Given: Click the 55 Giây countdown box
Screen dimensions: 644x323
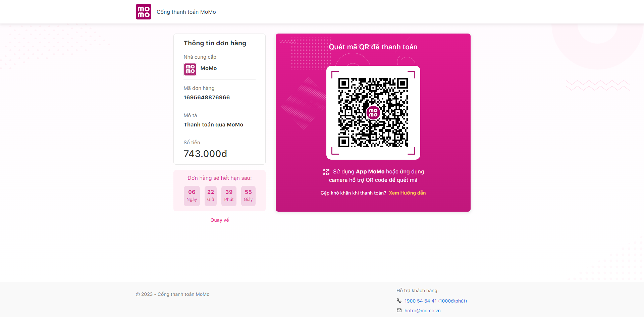Looking at the screenshot, I should (x=248, y=196).
